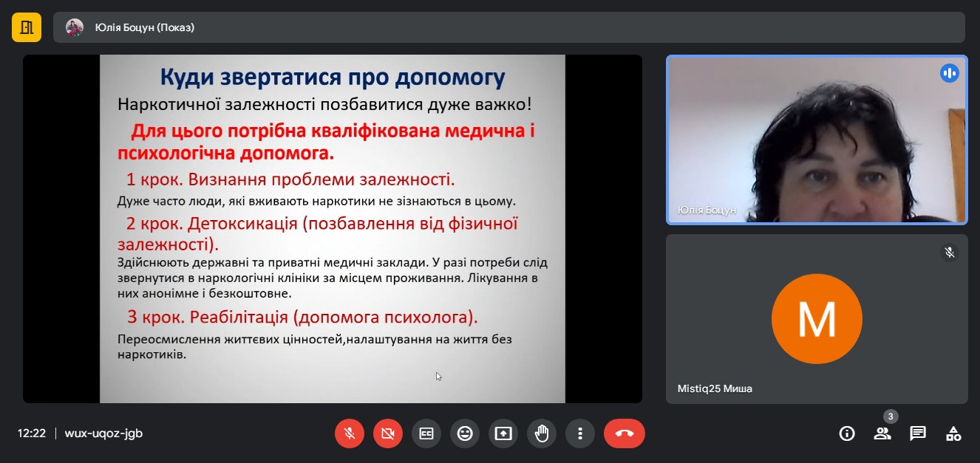Image resolution: width=980 pixels, height=463 pixels.
Task: Open meeting details info icon
Action: point(847,433)
